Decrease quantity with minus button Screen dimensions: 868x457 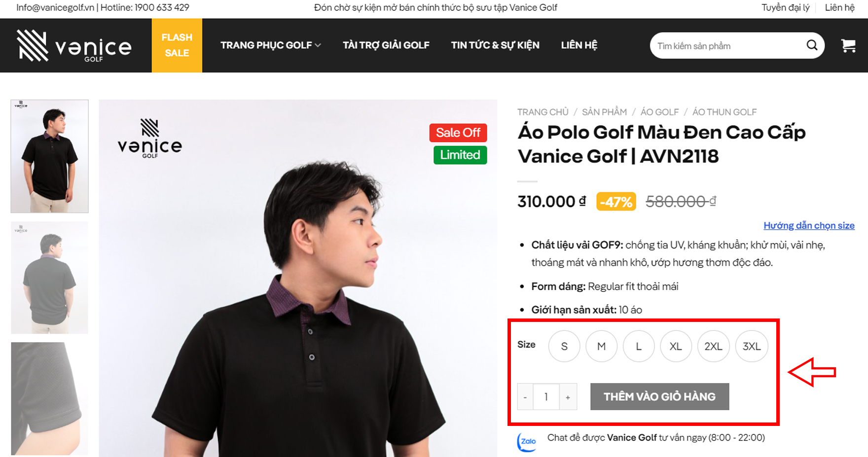(x=525, y=397)
